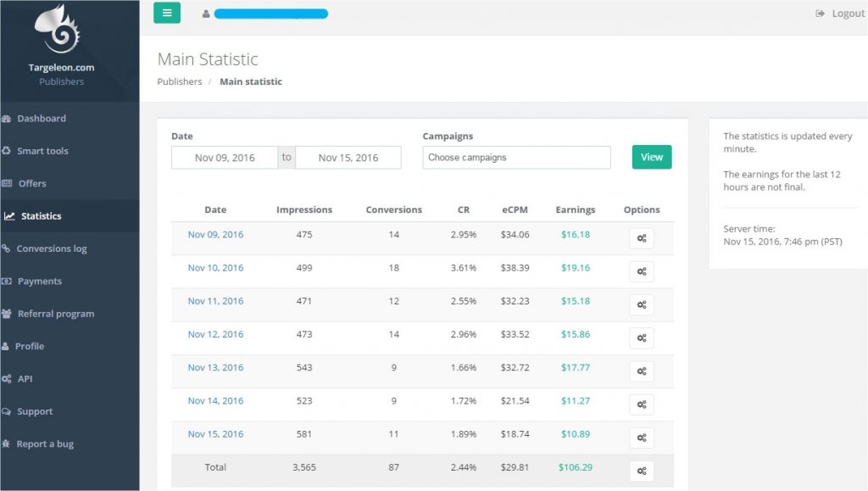Image resolution: width=868 pixels, height=491 pixels.
Task: Open the Nov 13, 2016 date link
Action: 215,368
